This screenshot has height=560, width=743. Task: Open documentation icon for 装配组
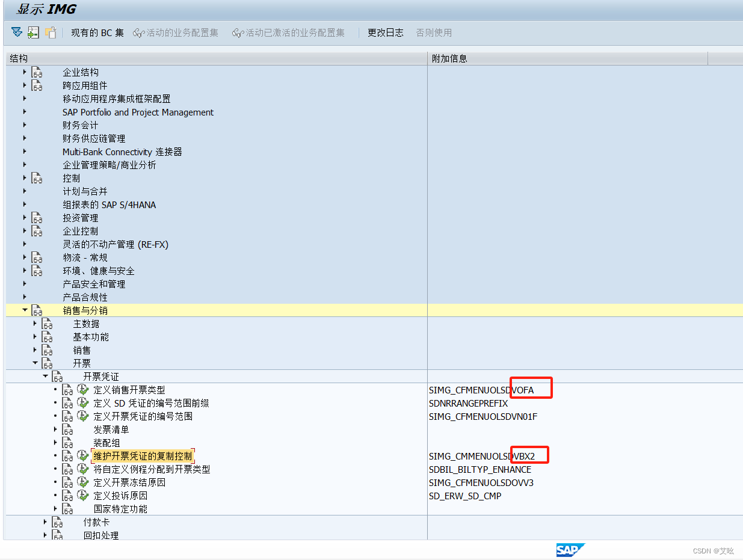point(68,443)
